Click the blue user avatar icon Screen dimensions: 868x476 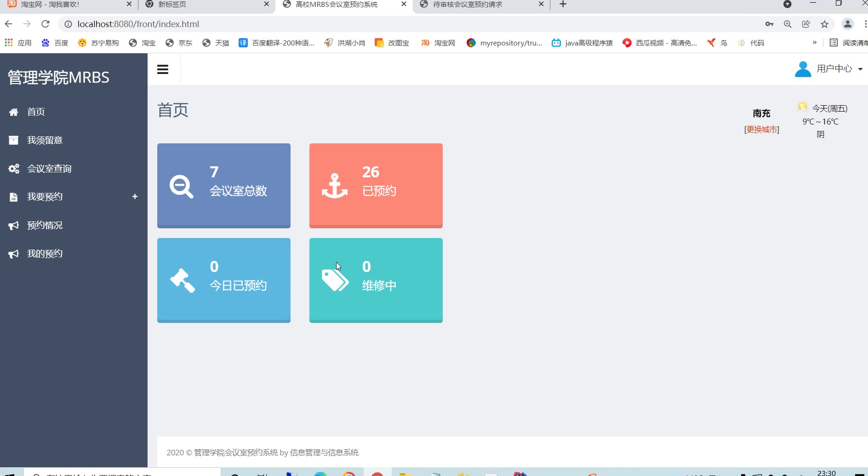(803, 69)
